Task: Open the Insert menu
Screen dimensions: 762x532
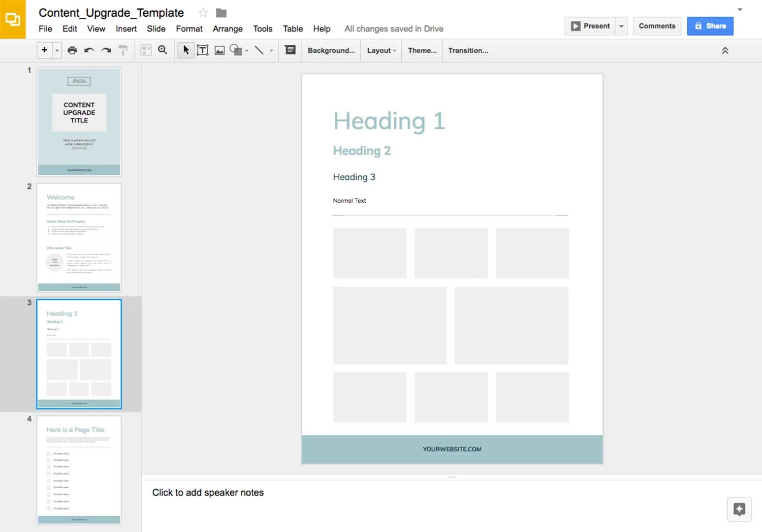Action: [126, 29]
